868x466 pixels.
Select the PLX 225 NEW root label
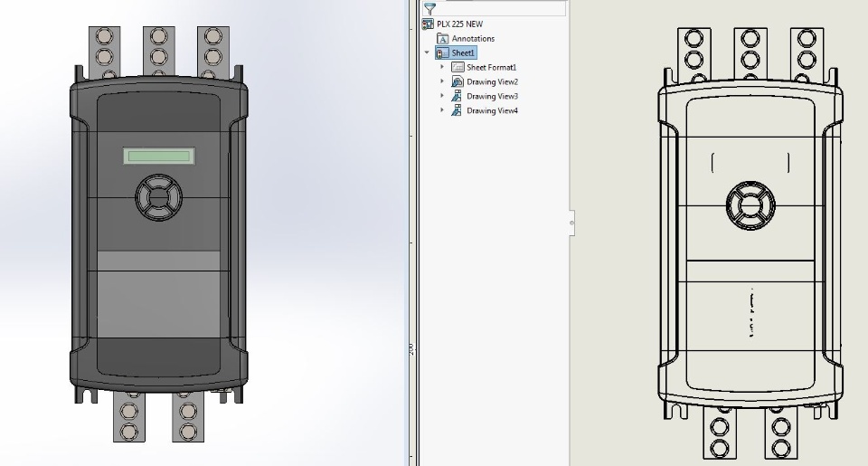[x=459, y=24]
